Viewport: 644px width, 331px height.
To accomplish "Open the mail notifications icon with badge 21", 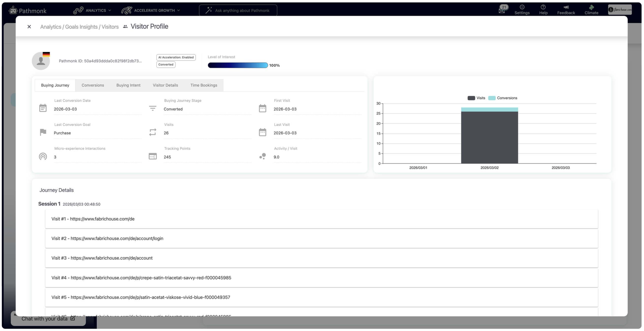I will tap(502, 11).
